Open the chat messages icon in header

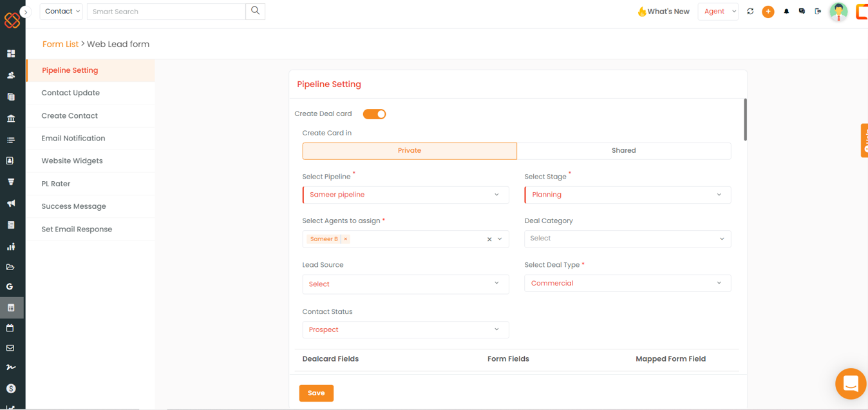(x=802, y=12)
